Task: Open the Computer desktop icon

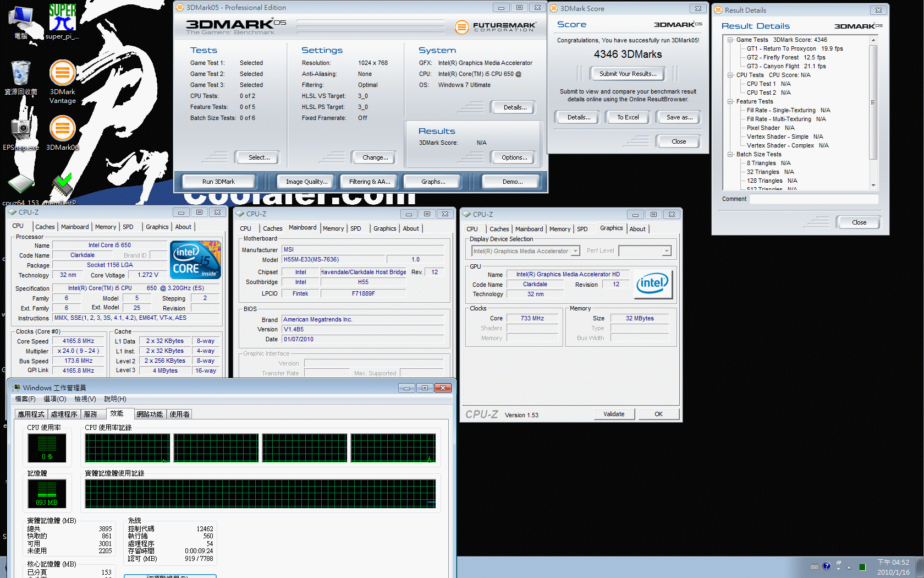Action: [21, 22]
